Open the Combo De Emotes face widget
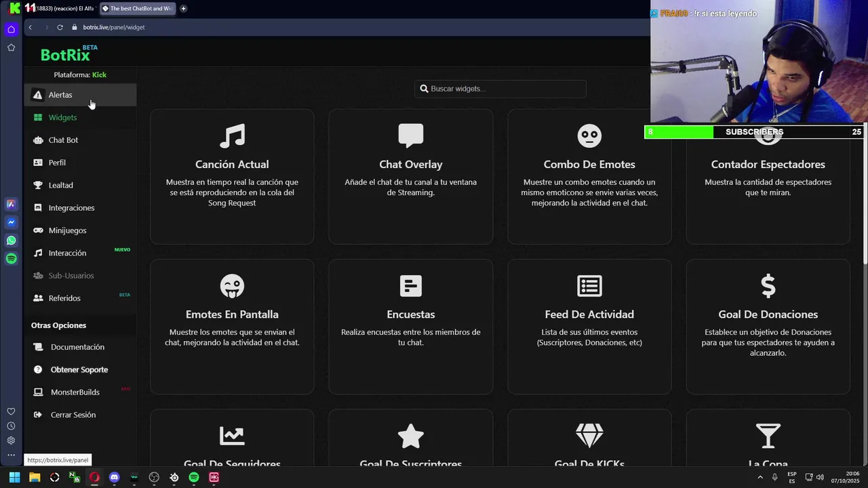The width and height of the screenshot is (868, 488). pyautogui.click(x=589, y=176)
